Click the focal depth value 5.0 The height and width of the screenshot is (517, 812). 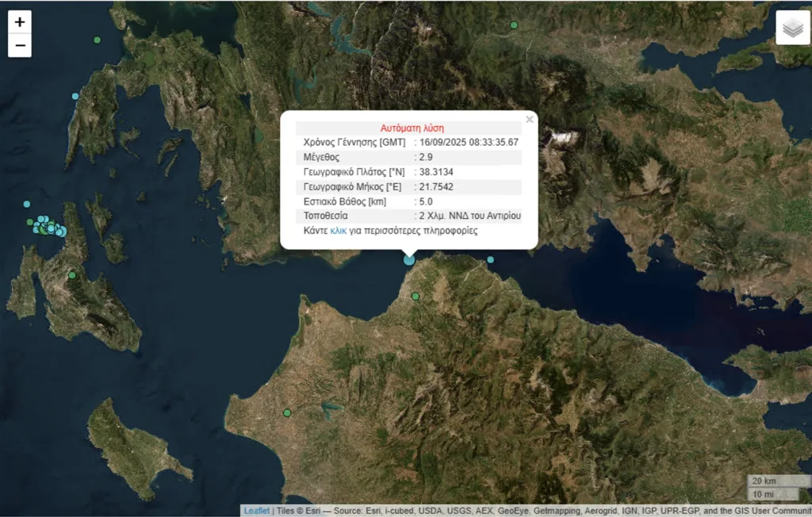[426, 201]
